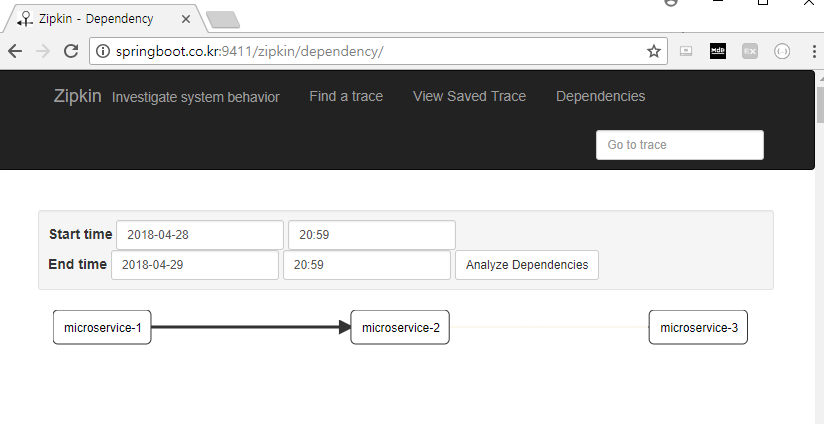Open the MdB browser extension
This screenshot has height=424, width=824.
click(718, 51)
